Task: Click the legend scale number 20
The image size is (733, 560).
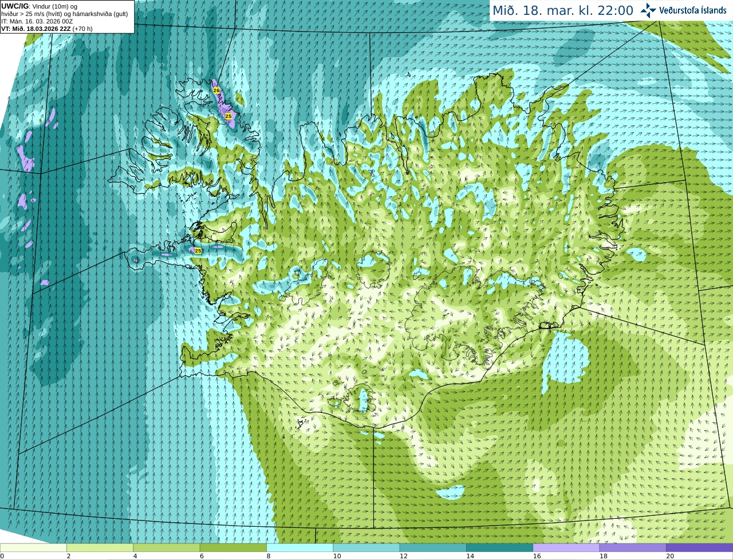Action: (671, 556)
